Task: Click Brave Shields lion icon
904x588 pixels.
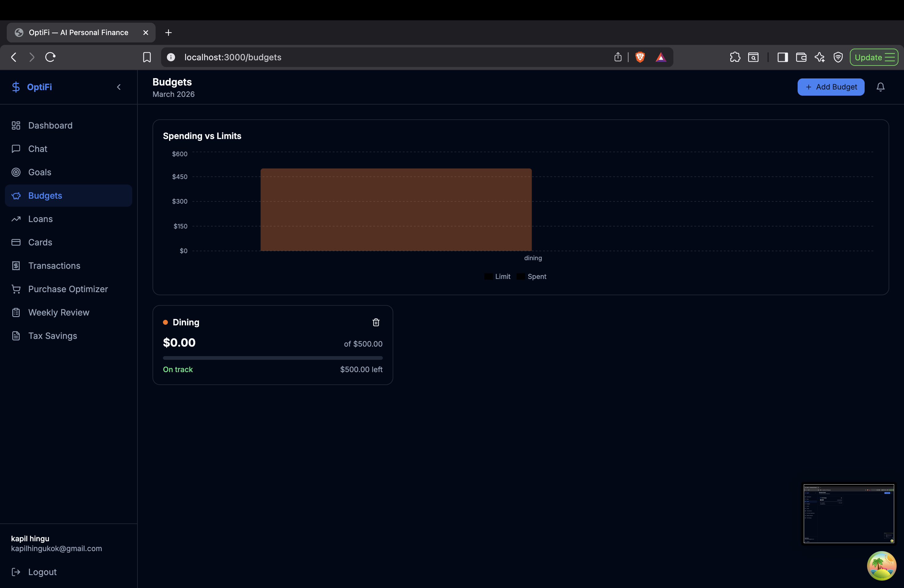Action: click(640, 57)
